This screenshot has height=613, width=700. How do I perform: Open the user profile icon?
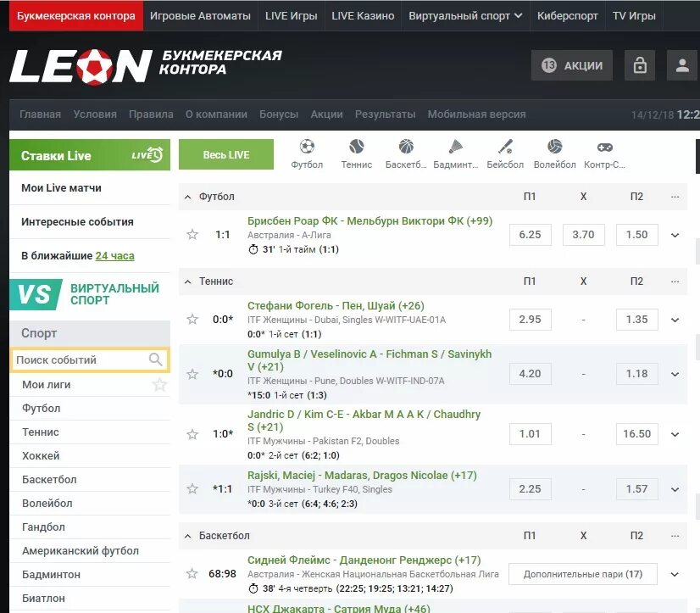pos(681,65)
